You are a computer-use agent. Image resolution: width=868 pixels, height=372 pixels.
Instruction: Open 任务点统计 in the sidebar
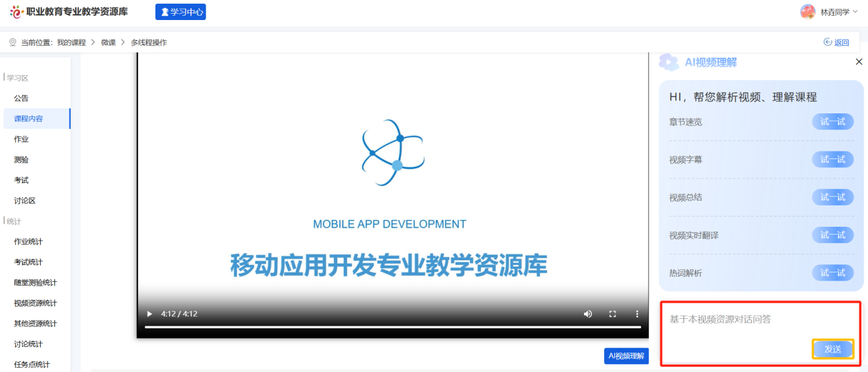point(32,364)
